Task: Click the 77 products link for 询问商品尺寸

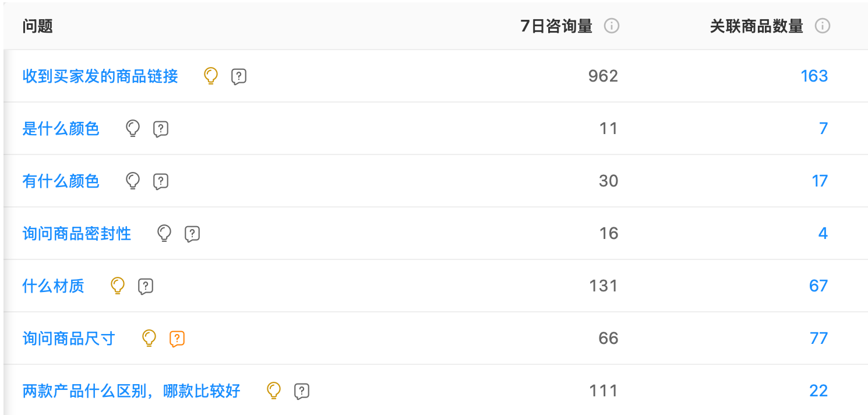Action: point(818,338)
